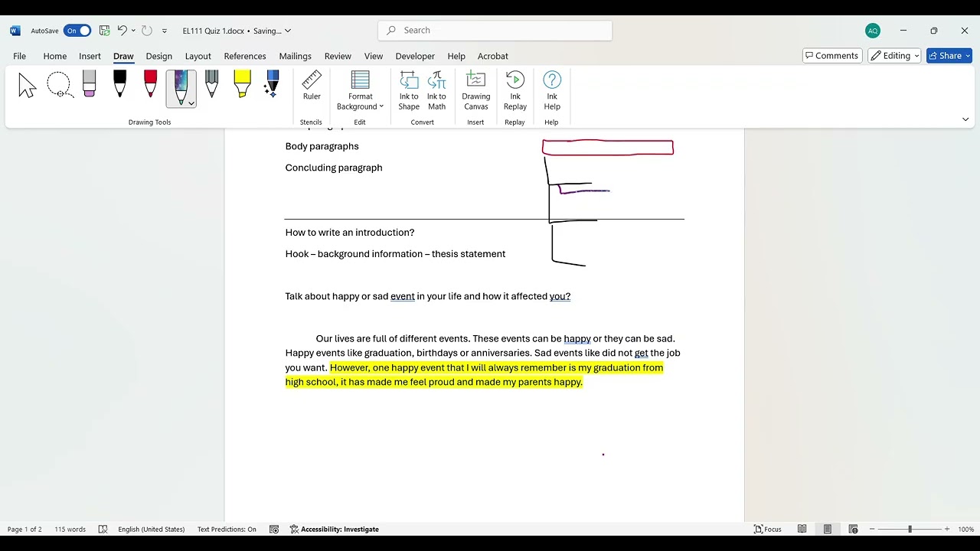Click the highlighted thesis sentence
This screenshot has height=551, width=980.
coord(474,375)
